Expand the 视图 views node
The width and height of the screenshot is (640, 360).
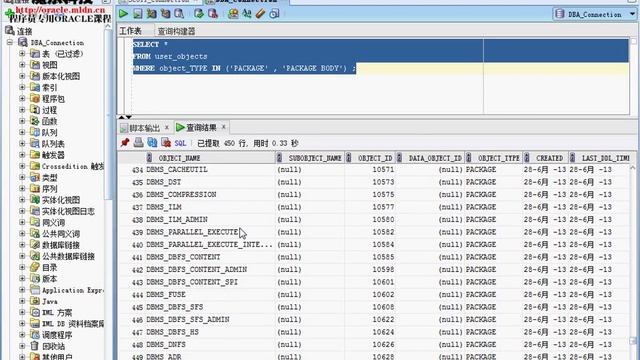click(22, 65)
